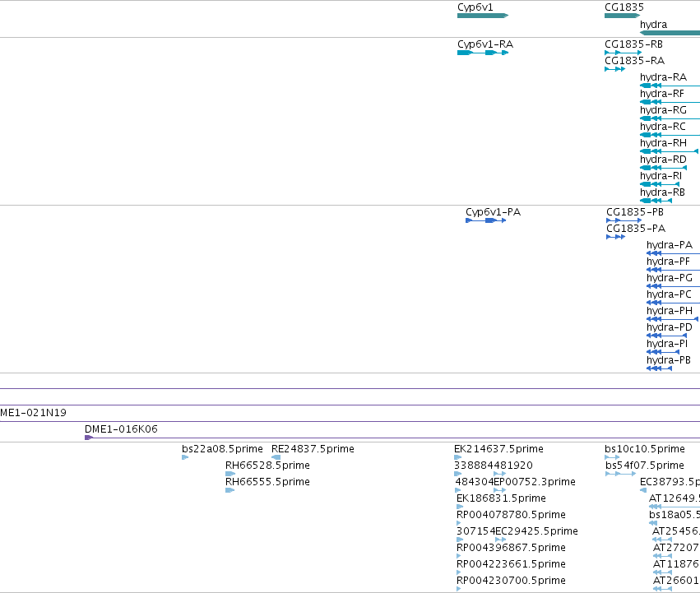The image size is (700, 593).
Task: Click EST 338884481920 label
Action: (x=494, y=466)
